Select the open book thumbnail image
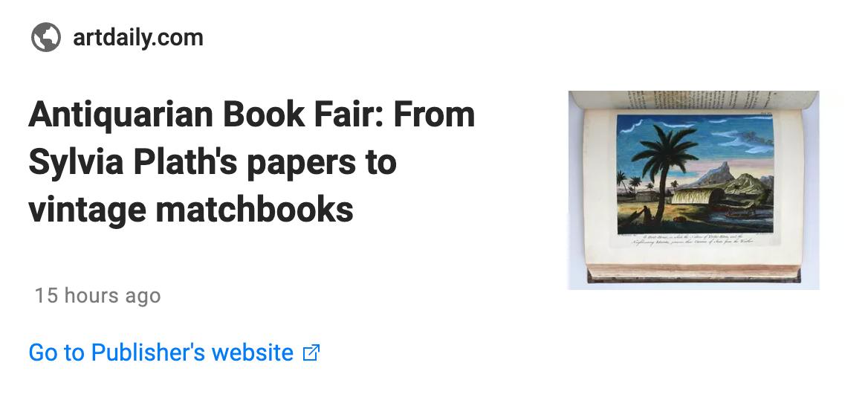 point(693,190)
